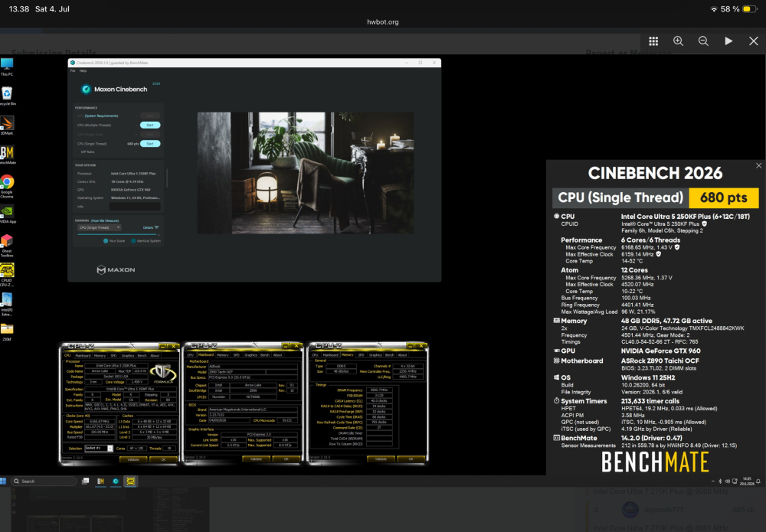The width and height of the screenshot is (766, 532).
Task: Click the yellow 680 pts score badge
Action: pyautogui.click(x=724, y=197)
